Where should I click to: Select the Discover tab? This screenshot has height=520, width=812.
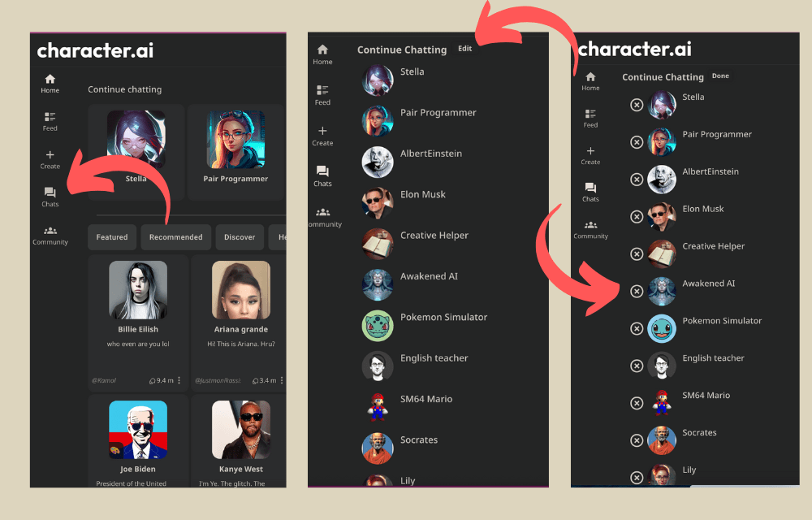pos(239,236)
